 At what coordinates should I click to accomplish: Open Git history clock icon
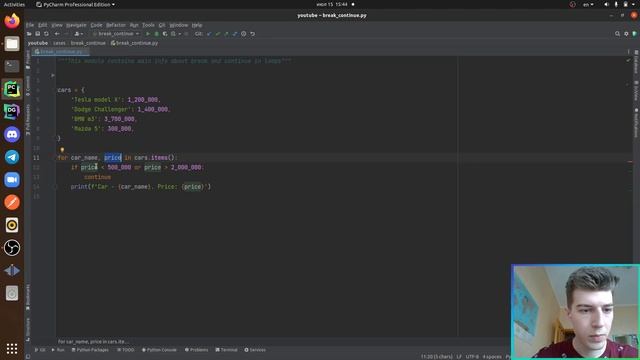(244, 34)
